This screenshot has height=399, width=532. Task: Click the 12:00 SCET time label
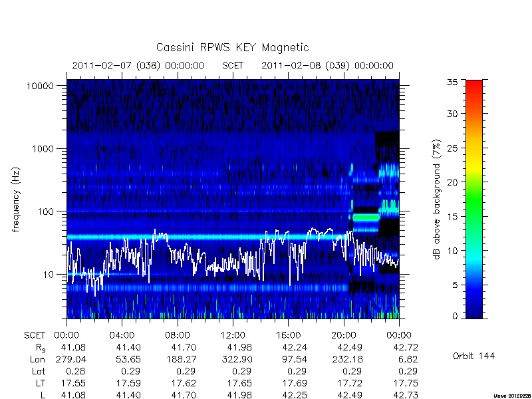tap(233, 335)
